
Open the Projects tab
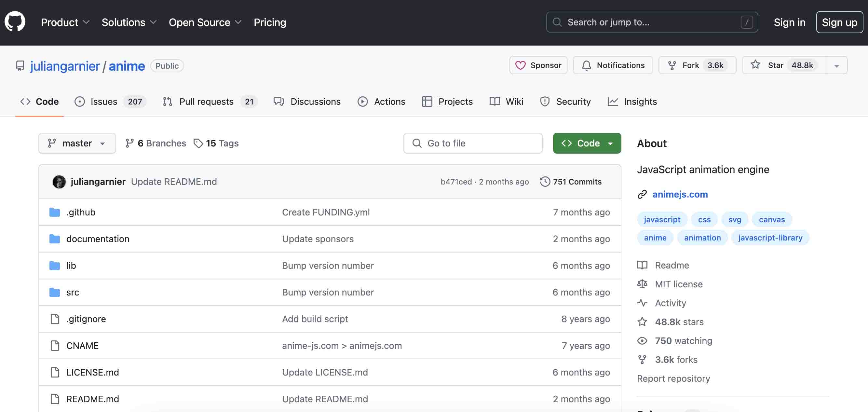pos(447,102)
